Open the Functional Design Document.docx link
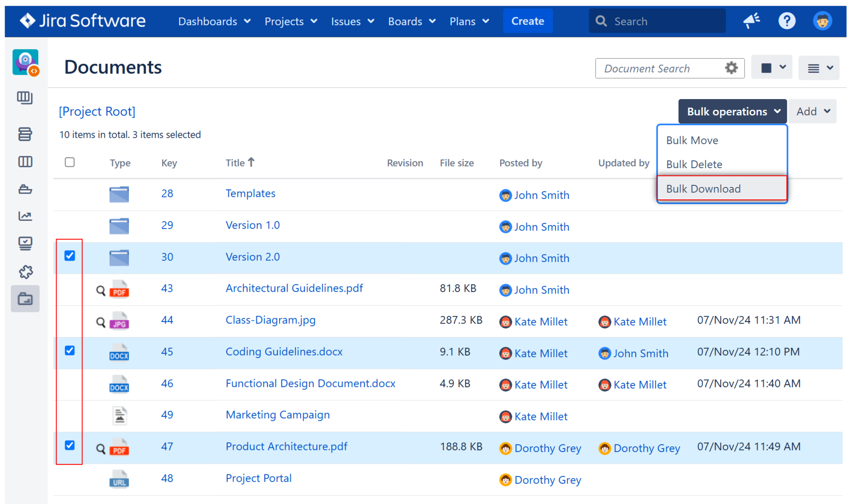The height and width of the screenshot is (504, 852). [310, 383]
